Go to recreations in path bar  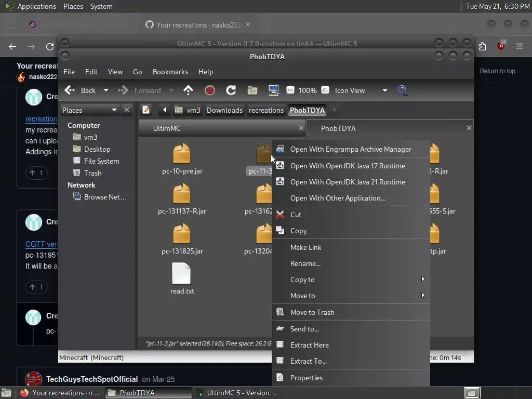(x=267, y=110)
